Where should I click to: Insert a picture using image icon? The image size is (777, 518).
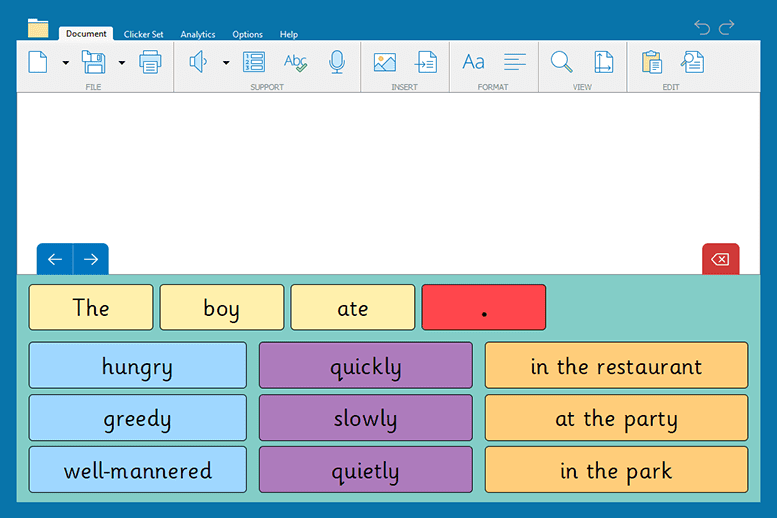(385, 62)
